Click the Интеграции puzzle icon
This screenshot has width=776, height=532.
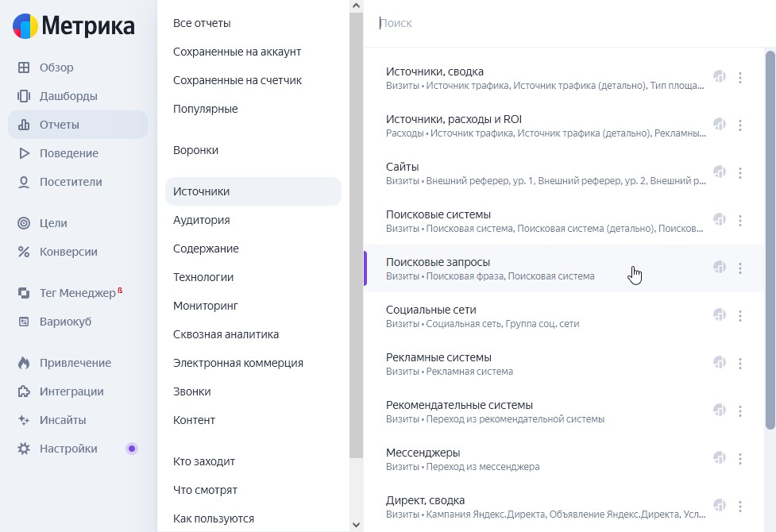click(24, 391)
